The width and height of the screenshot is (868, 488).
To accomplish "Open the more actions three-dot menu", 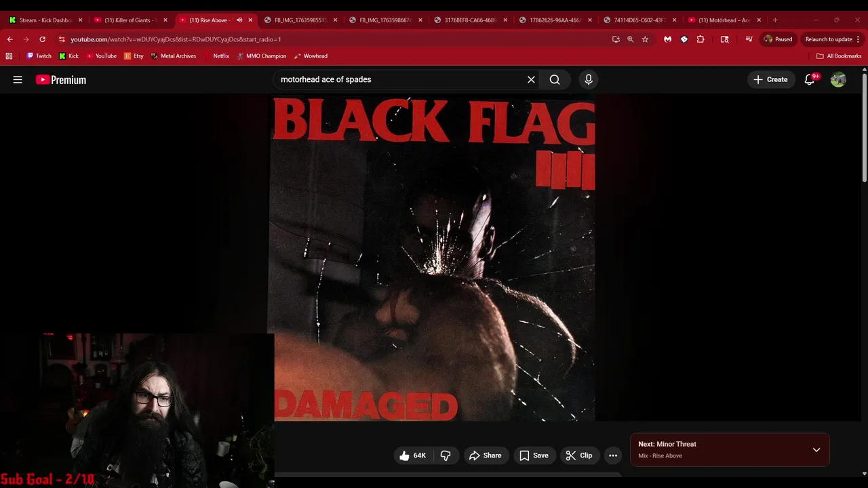I will tap(613, 455).
